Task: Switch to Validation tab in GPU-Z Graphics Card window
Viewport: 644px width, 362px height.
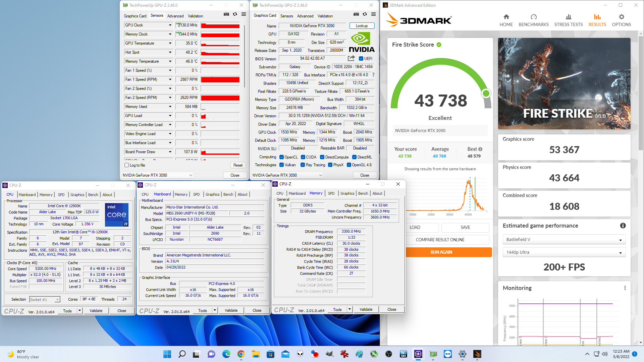Action: [325, 16]
